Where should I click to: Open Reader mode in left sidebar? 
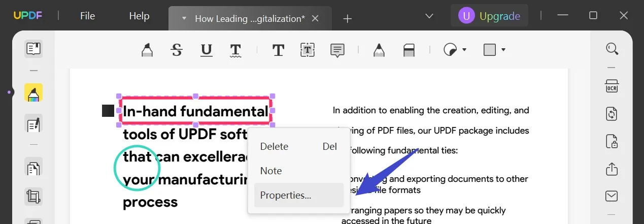(33, 49)
